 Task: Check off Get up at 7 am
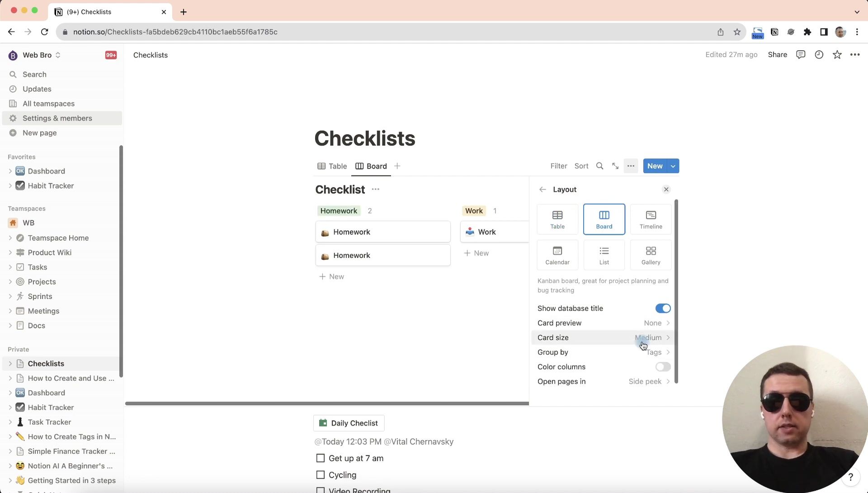point(321,458)
